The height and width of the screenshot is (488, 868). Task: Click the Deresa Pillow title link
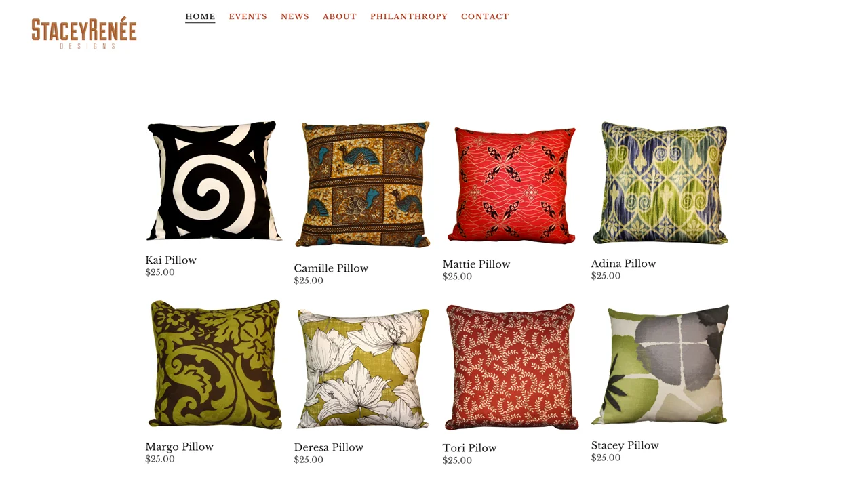(329, 447)
